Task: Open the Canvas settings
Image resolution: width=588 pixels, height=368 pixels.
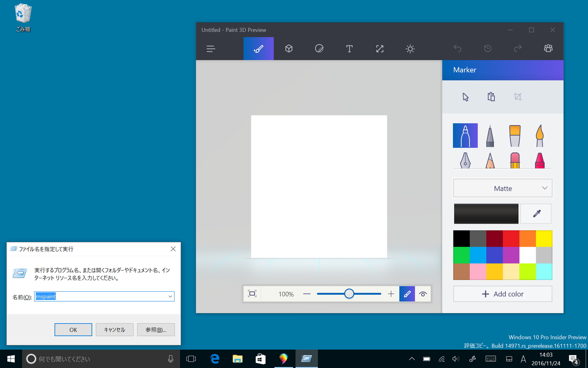Action: click(379, 48)
